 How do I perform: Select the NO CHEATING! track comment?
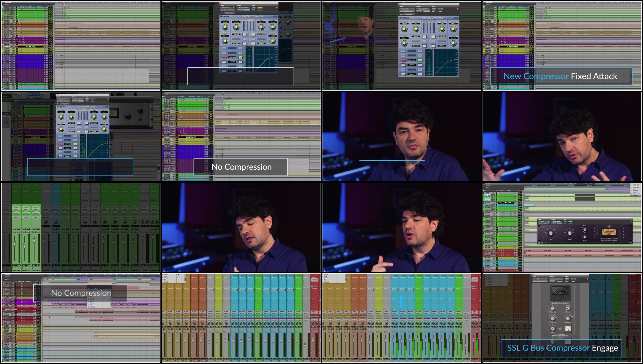click(x=506, y=203)
